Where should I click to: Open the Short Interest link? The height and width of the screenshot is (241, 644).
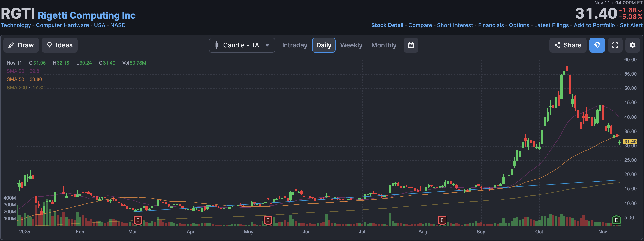pyautogui.click(x=455, y=25)
